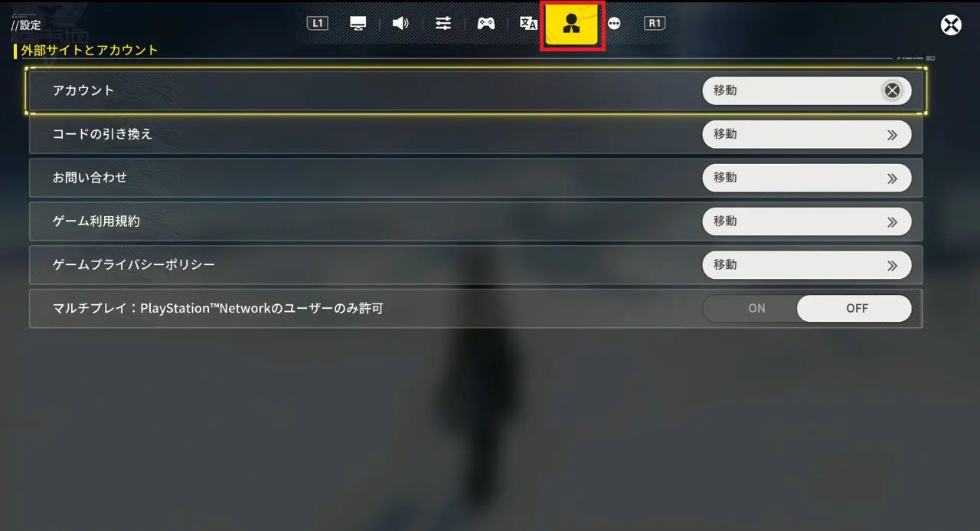This screenshot has height=531, width=980.
Task: Click the double chevron for お問い合わせ
Action: [x=892, y=178]
